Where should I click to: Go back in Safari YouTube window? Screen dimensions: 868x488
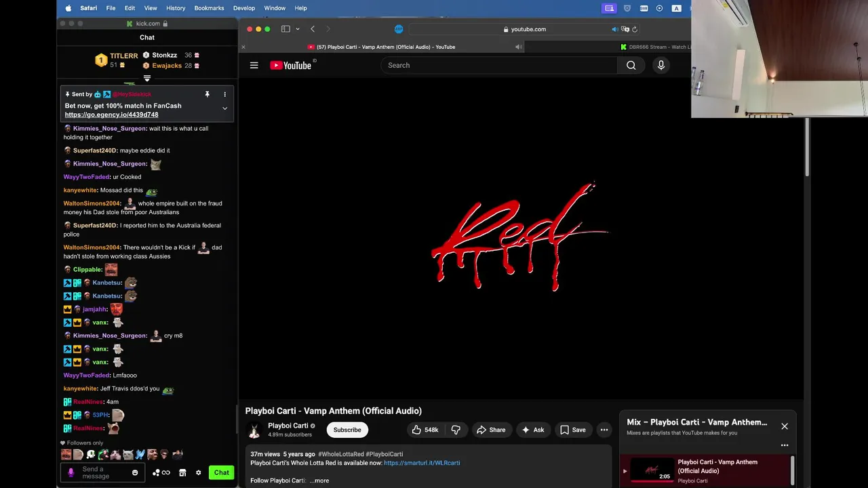313,29
